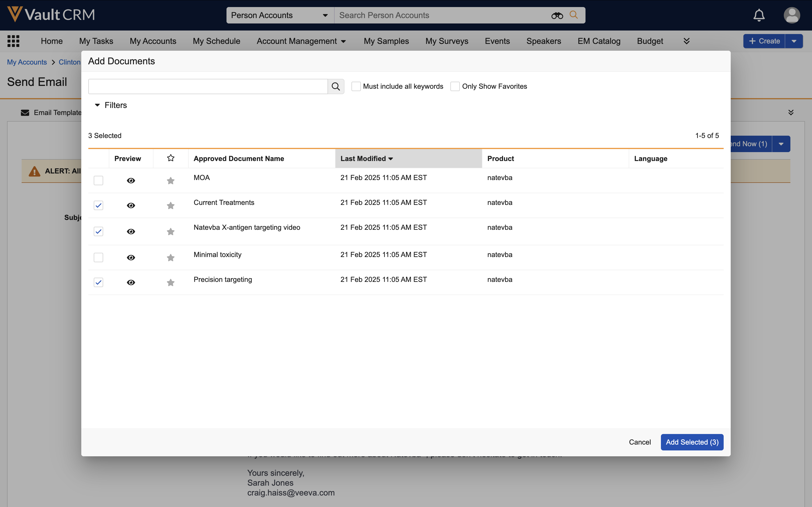
Task: Open notifications bell icon
Action: coord(759,15)
